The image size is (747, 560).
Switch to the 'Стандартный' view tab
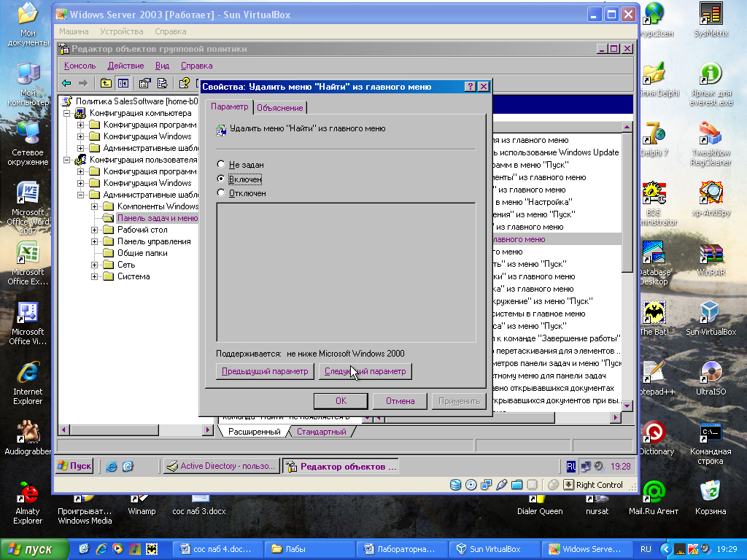(x=322, y=432)
